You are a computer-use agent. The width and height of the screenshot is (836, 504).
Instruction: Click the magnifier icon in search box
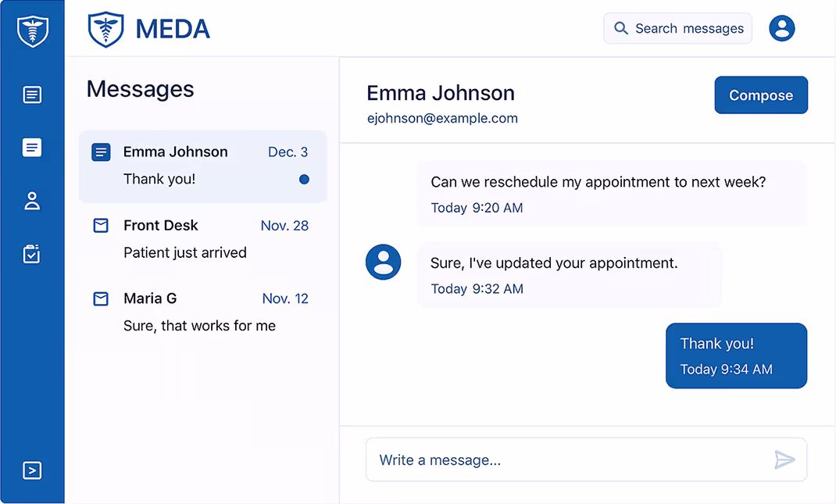tap(620, 27)
